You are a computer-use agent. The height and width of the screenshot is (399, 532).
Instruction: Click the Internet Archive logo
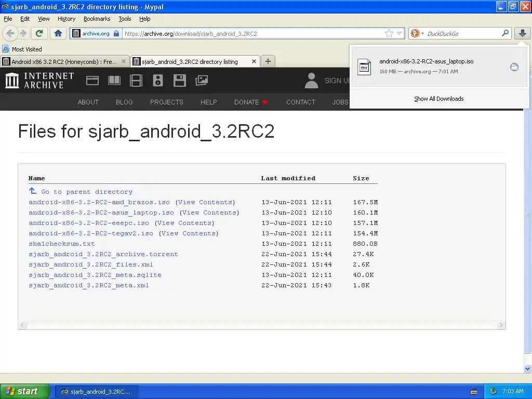(39, 81)
